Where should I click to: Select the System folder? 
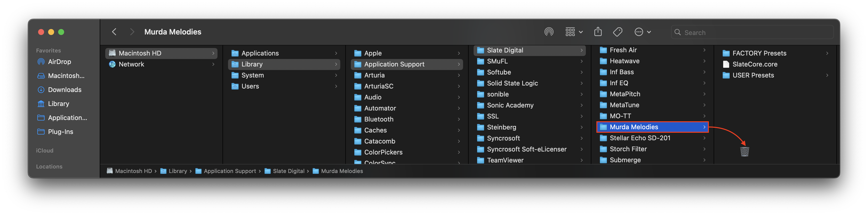coord(284,75)
